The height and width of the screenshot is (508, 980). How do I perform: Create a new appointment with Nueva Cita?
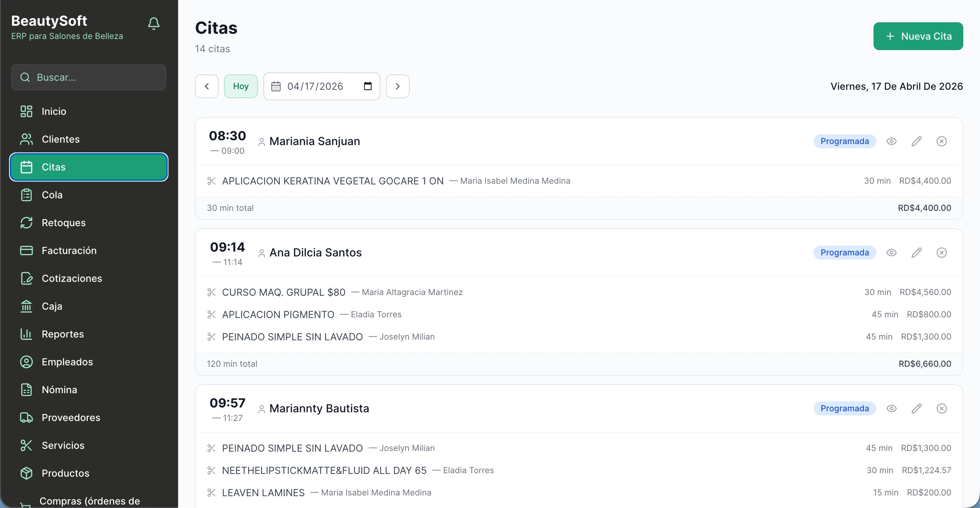click(918, 36)
